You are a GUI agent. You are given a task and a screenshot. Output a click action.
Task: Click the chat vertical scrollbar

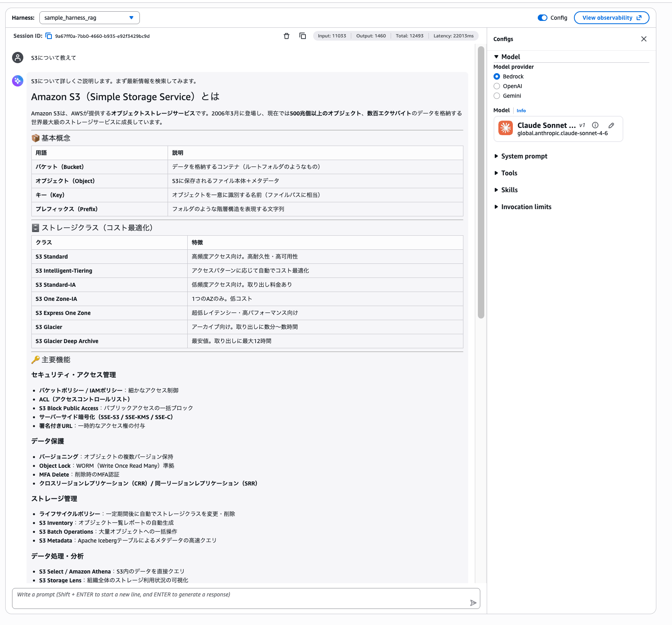click(481, 182)
